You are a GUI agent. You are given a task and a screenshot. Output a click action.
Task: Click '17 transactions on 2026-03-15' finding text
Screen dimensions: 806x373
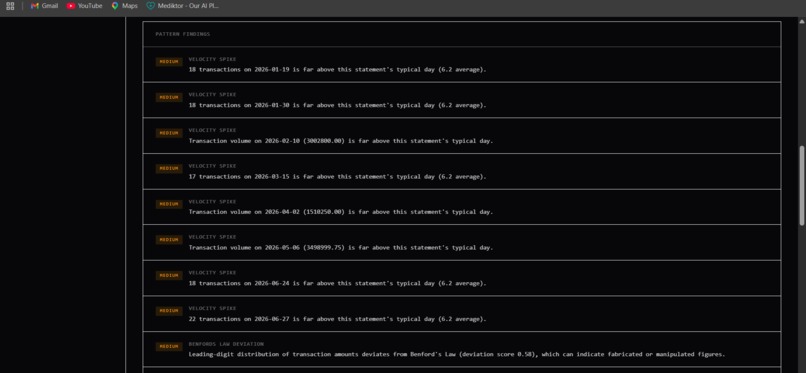click(337, 176)
